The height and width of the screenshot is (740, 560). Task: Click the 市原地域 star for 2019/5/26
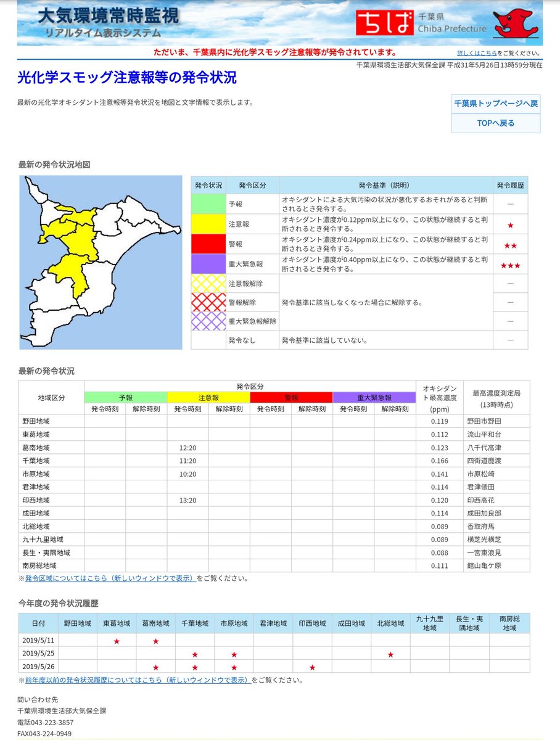(x=234, y=667)
